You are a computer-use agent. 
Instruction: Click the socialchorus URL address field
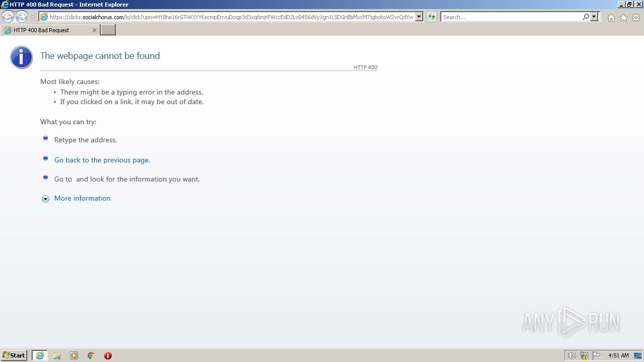[x=231, y=17]
